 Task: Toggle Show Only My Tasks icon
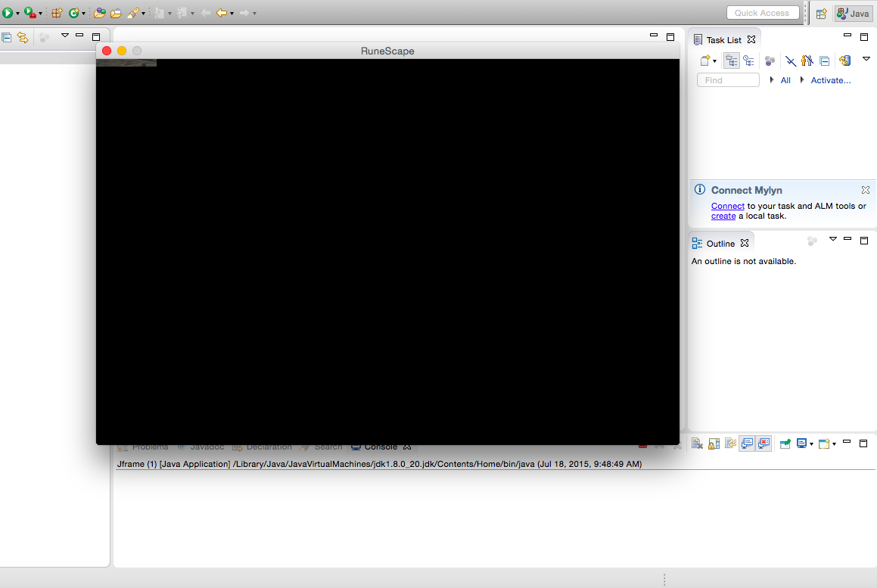click(x=807, y=61)
